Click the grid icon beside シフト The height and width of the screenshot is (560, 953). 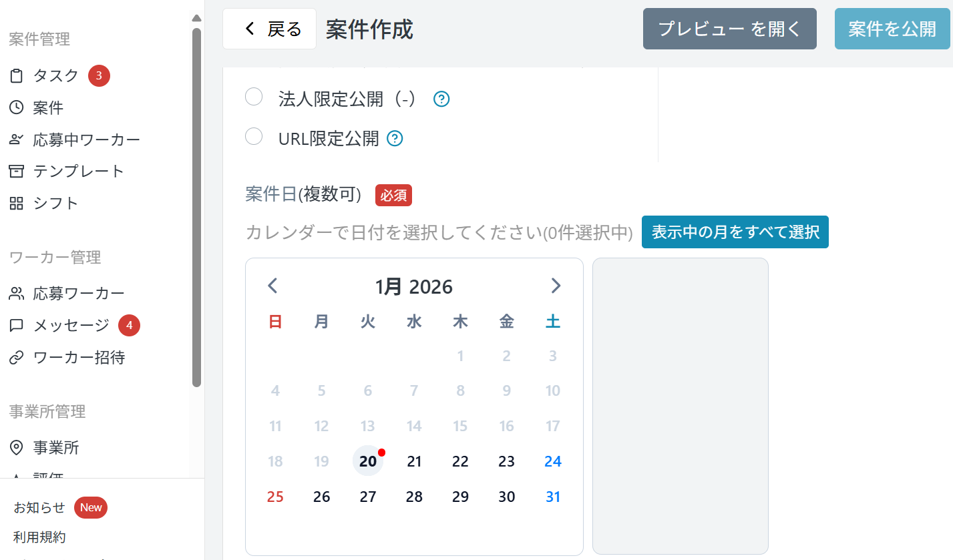point(16,203)
